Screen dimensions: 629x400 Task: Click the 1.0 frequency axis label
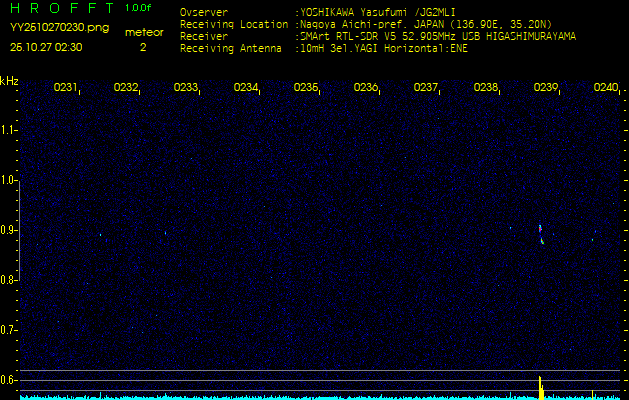pyautogui.click(x=9, y=181)
